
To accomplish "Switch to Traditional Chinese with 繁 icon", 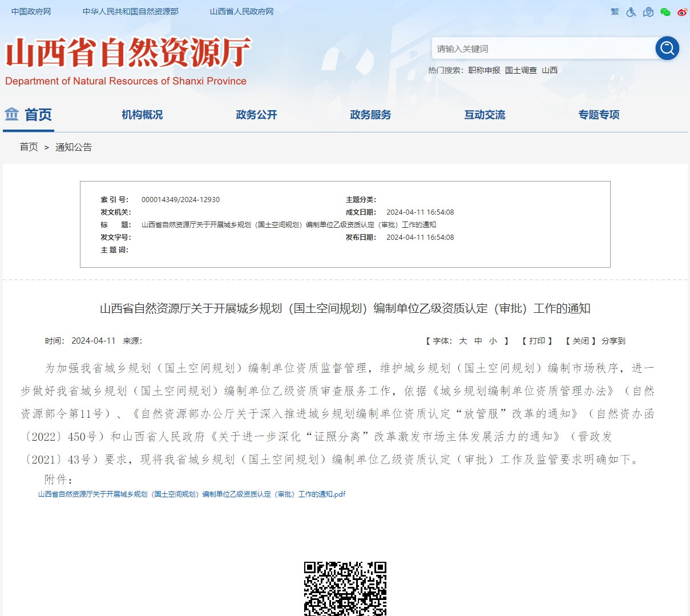I will (x=615, y=11).
